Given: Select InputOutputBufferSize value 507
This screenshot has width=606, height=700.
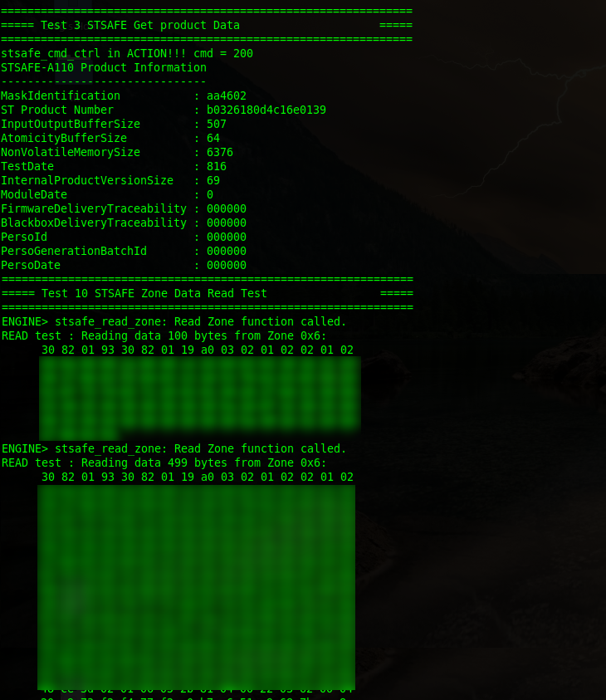Looking at the screenshot, I should 217,124.
